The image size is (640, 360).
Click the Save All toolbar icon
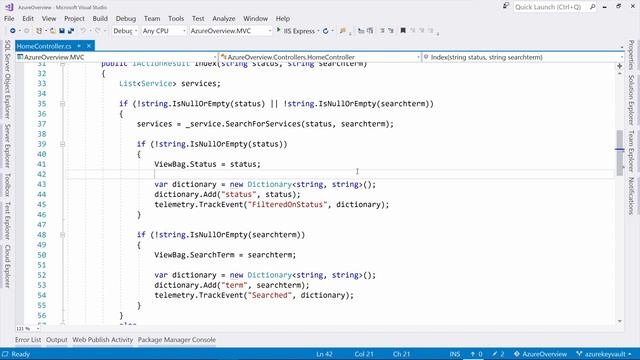click(71, 31)
